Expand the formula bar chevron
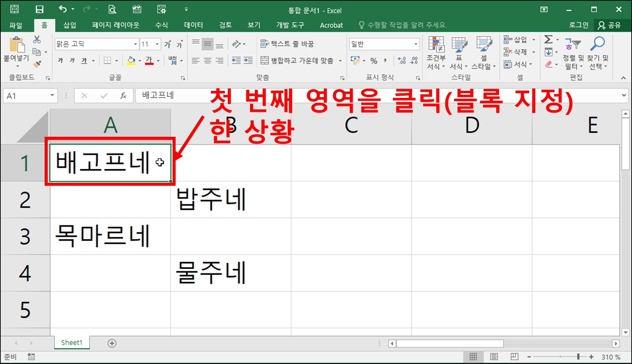Image resolution: width=632 pixels, height=364 pixels. click(624, 95)
